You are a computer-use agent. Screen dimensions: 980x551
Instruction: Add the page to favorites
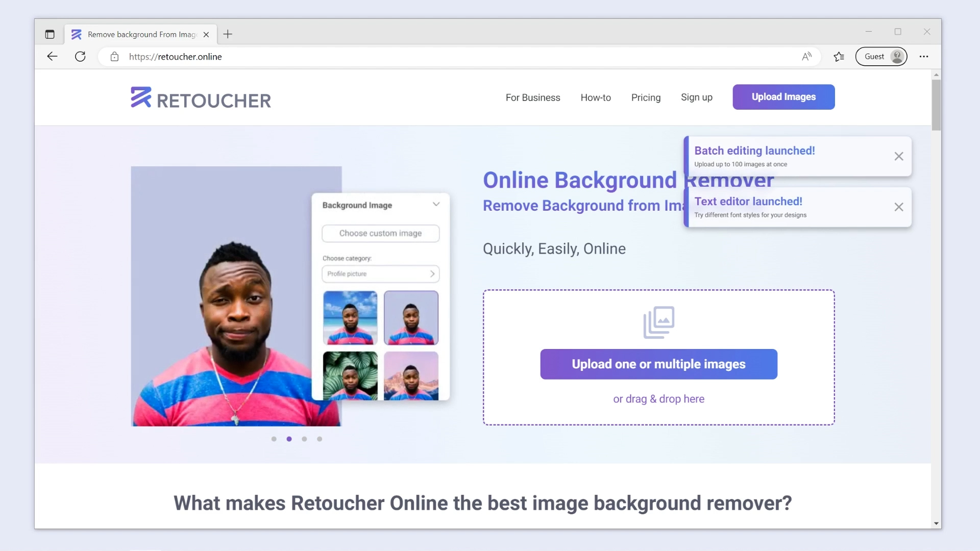click(x=839, y=57)
